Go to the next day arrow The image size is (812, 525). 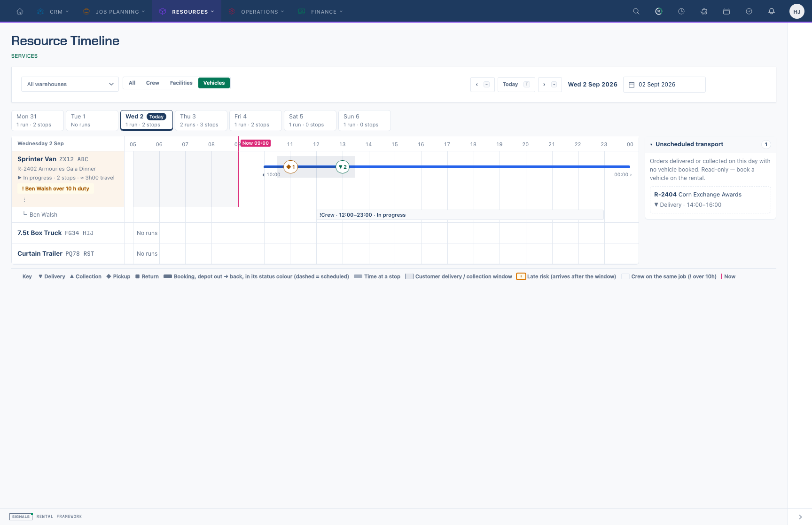click(550, 85)
